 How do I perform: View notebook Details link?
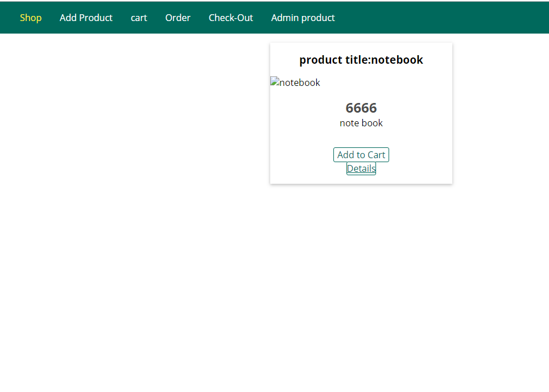361,168
